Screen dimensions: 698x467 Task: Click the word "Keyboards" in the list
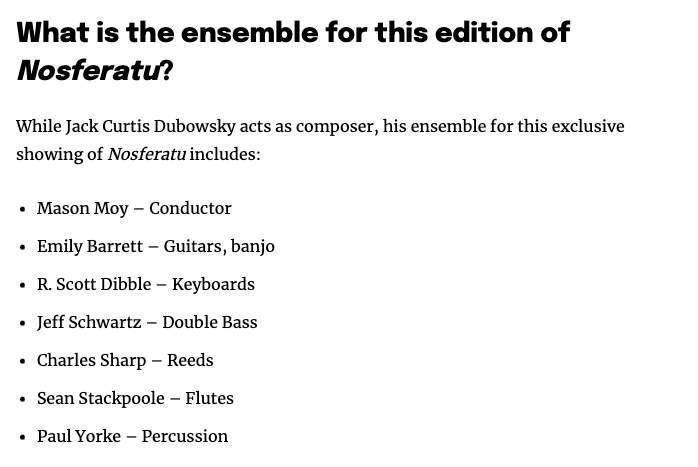(x=213, y=284)
